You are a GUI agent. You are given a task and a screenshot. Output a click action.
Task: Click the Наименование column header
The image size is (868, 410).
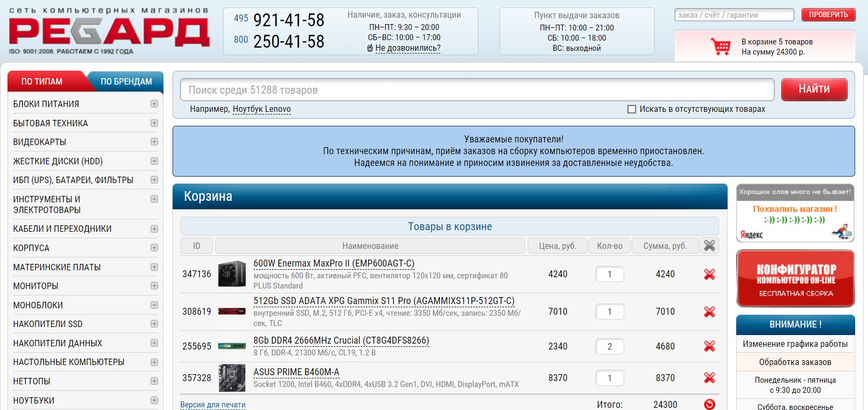[370, 246]
